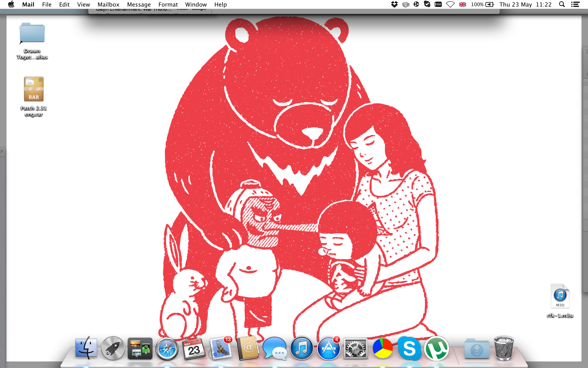Open the Downloads folder stack

point(477,349)
